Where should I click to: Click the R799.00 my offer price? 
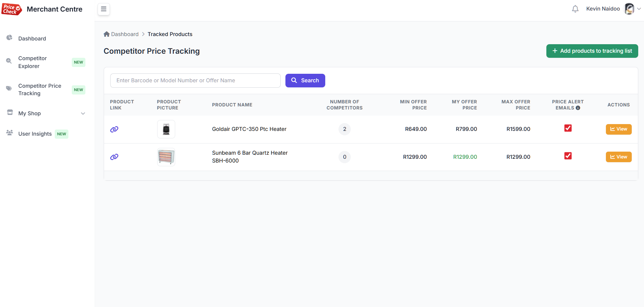pyautogui.click(x=466, y=129)
